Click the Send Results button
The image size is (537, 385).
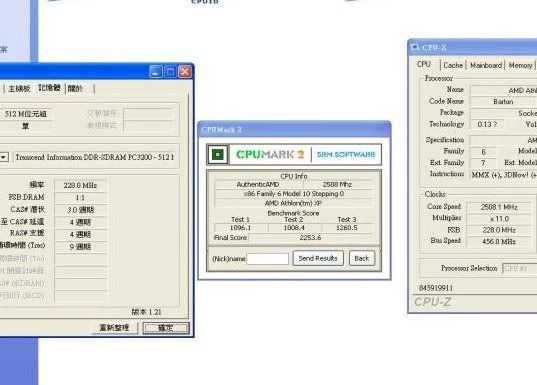point(318,258)
